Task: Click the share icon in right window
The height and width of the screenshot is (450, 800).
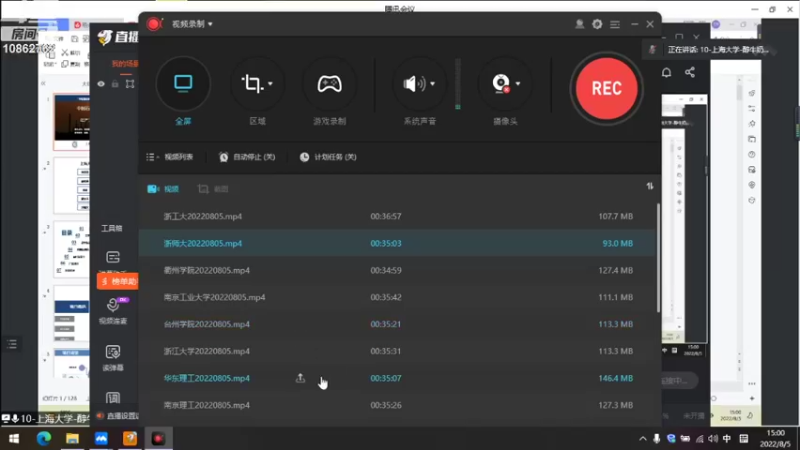Action: pyautogui.click(x=690, y=72)
